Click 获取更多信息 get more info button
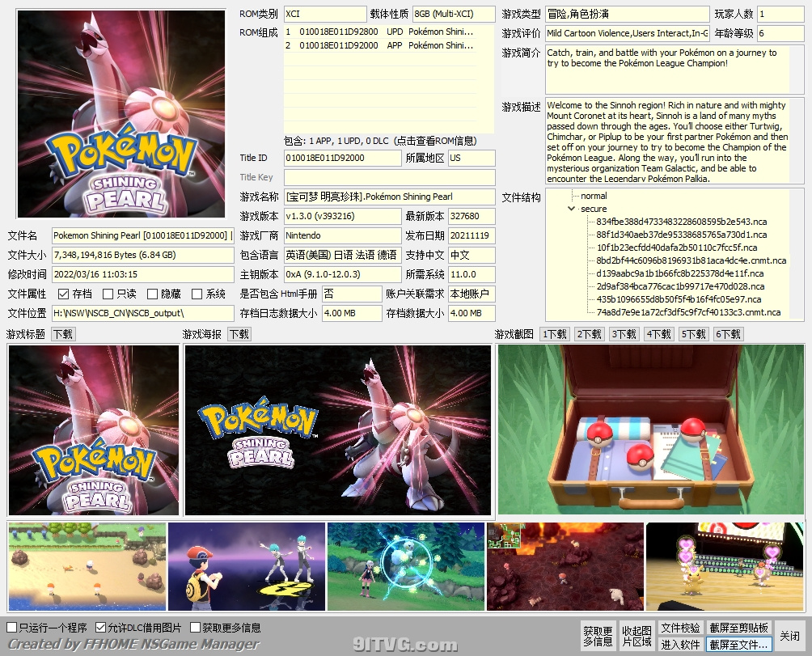The image size is (812, 656). click(598, 636)
